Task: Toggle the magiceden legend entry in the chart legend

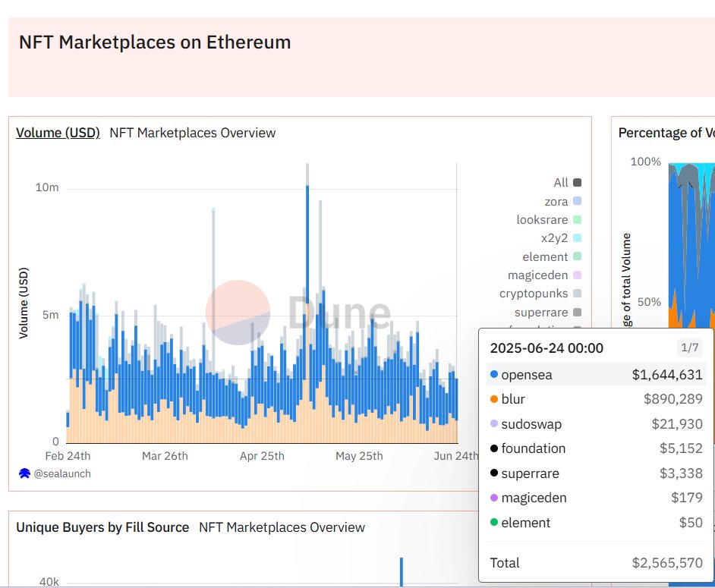Action: [x=544, y=275]
